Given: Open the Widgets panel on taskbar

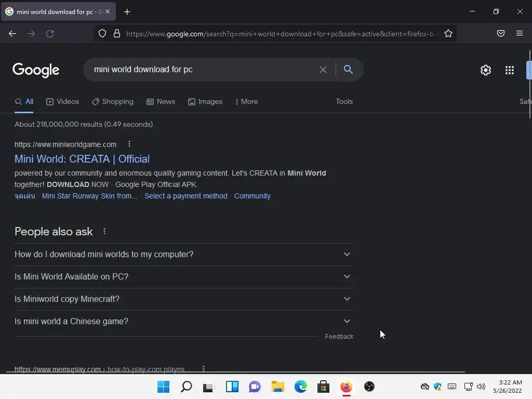Looking at the screenshot, I should click(232, 387).
